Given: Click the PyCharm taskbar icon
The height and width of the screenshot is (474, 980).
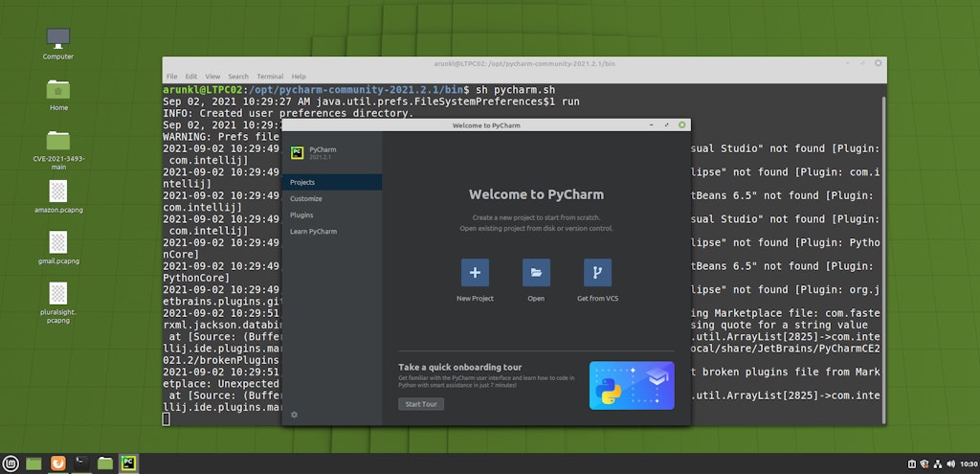Looking at the screenshot, I should click(x=129, y=463).
